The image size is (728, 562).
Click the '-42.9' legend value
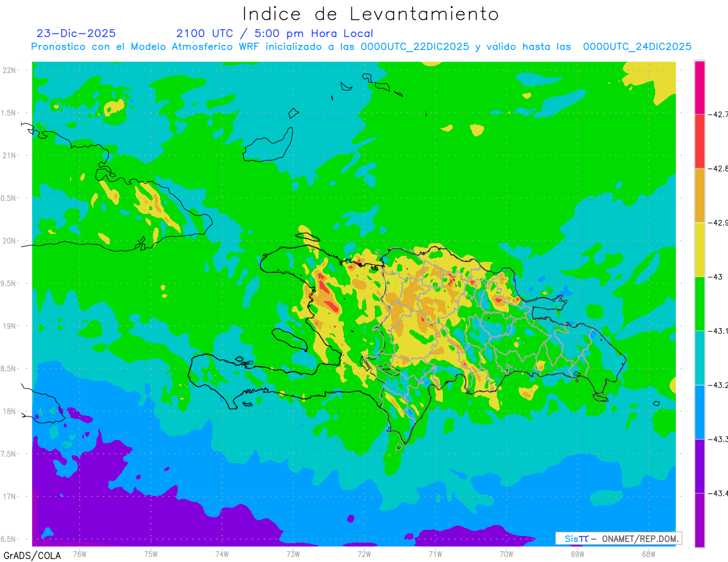tap(718, 222)
